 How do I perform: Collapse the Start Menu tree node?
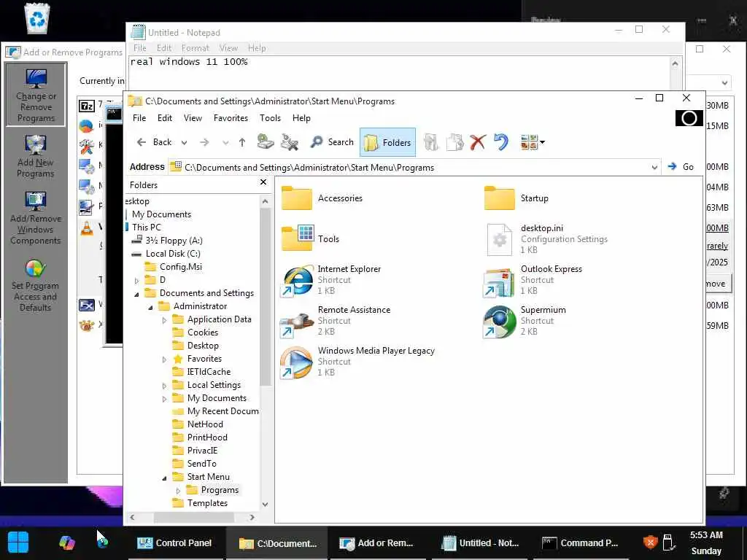click(x=164, y=478)
